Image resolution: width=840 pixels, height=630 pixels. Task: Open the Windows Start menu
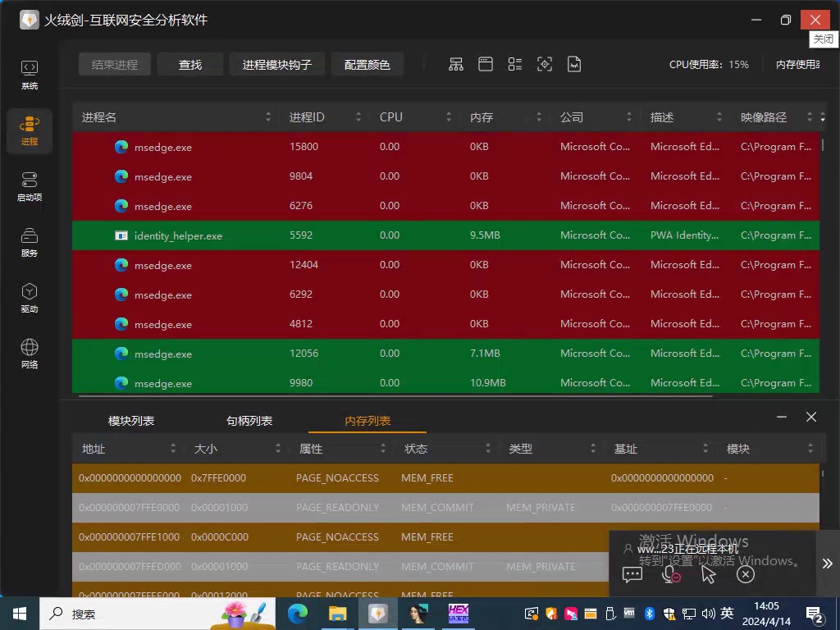[20, 614]
